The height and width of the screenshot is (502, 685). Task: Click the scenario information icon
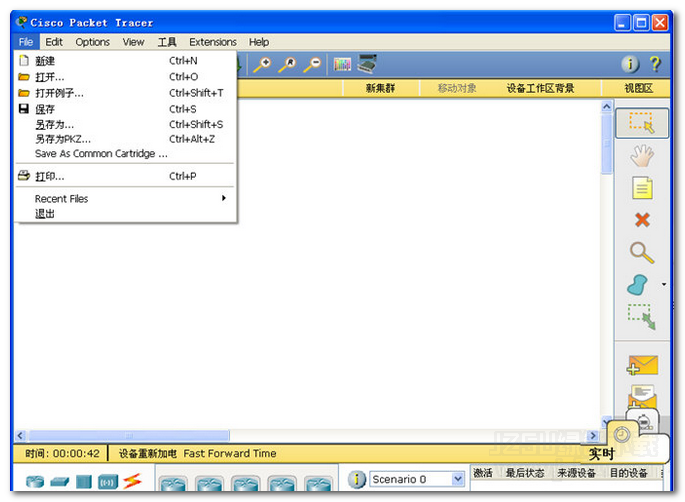[x=357, y=480]
